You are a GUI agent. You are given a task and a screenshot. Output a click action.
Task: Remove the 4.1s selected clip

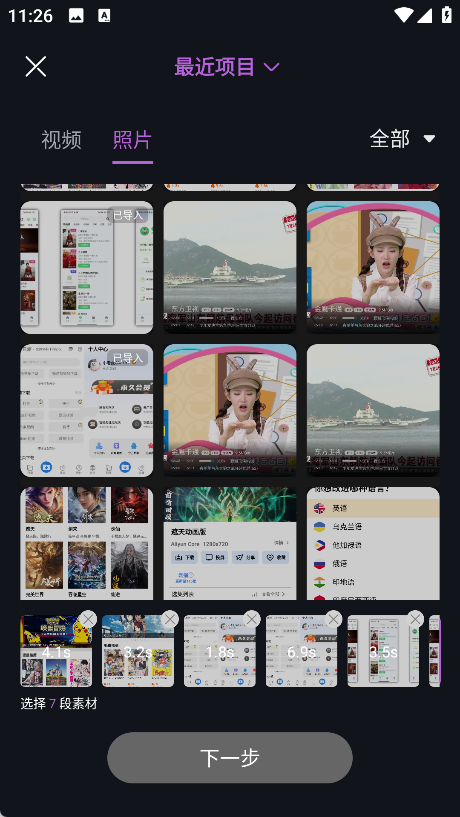click(88, 619)
